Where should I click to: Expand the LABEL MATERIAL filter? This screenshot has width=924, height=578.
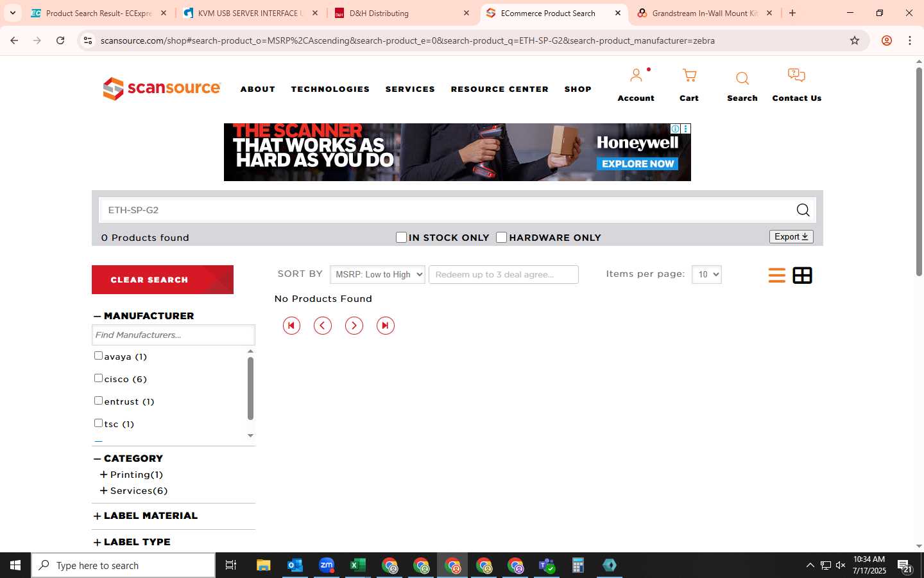[98, 516]
